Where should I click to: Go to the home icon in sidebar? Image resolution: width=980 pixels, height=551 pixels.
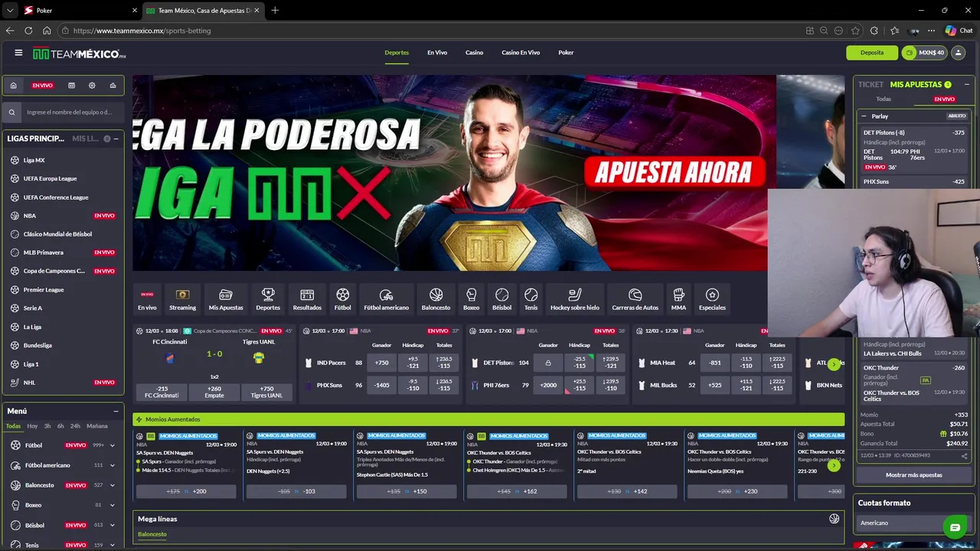[x=13, y=85]
